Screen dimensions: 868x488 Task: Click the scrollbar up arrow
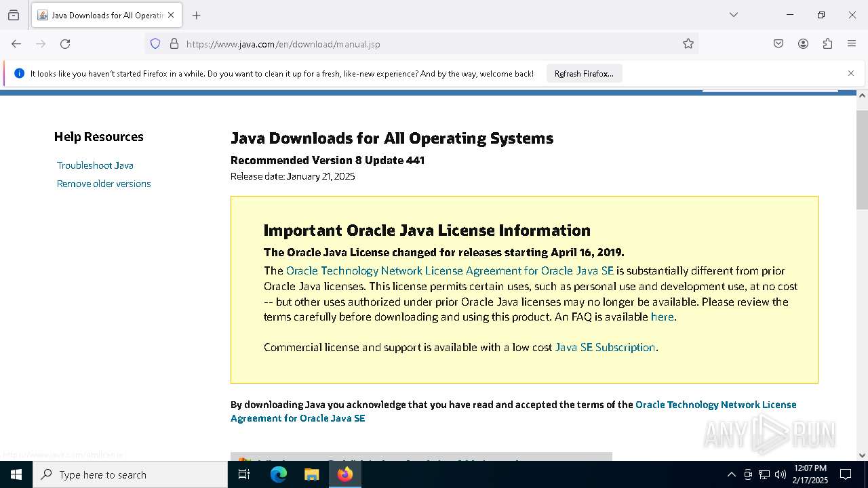pyautogui.click(x=862, y=96)
